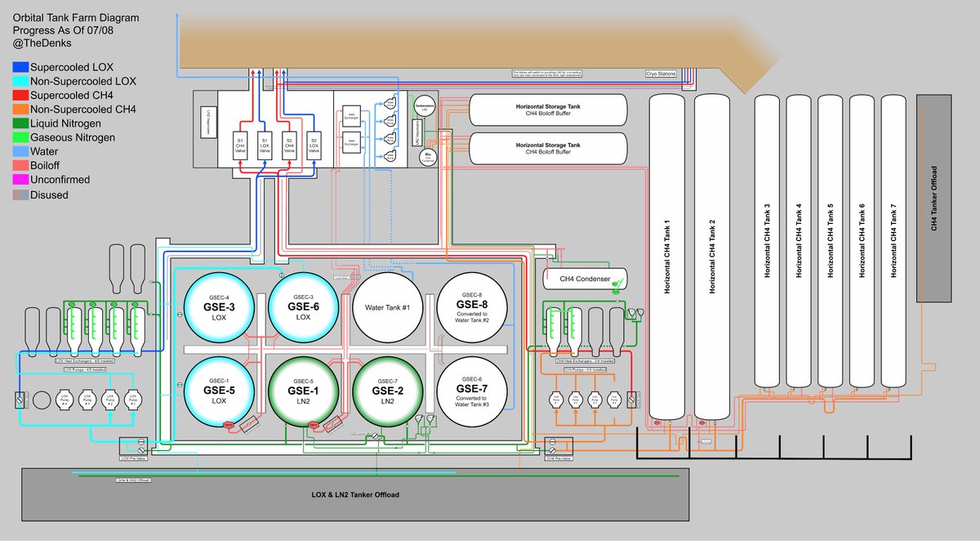
Task: Click the CH4 Pumps installed label
Action: pyautogui.click(x=585, y=369)
